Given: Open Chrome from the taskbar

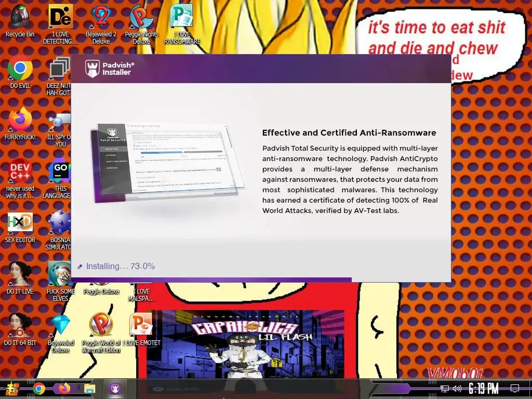Looking at the screenshot, I should click(x=39, y=389).
